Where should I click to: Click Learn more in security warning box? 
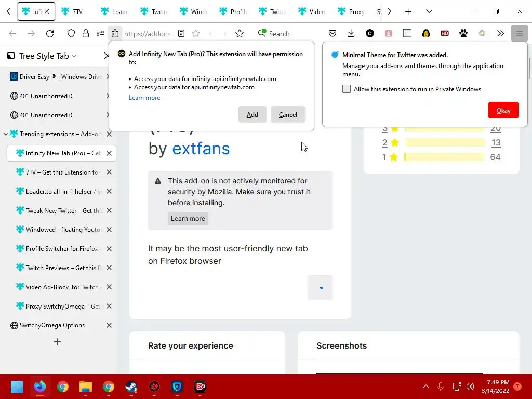[x=188, y=219]
